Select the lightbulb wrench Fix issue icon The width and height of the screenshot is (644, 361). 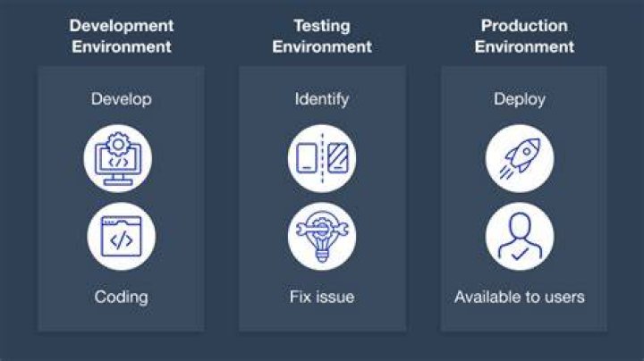(322, 236)
